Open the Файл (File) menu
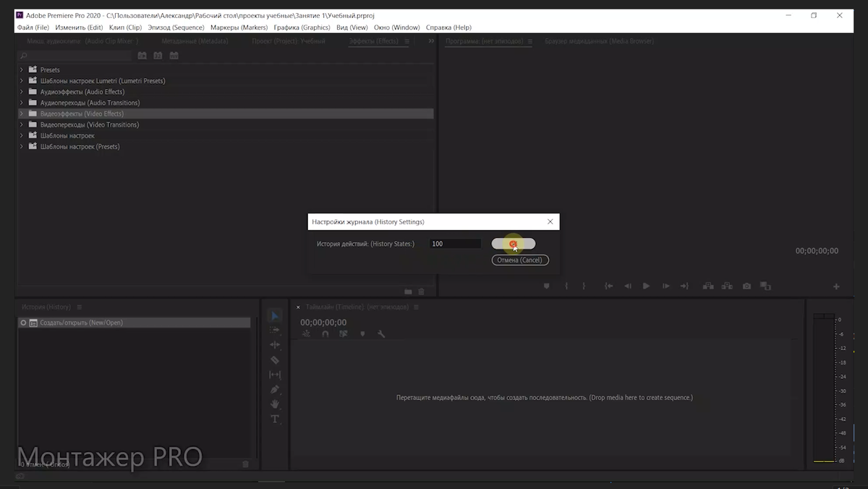Screen dimensions: 868x489 [x=33, y=27]
